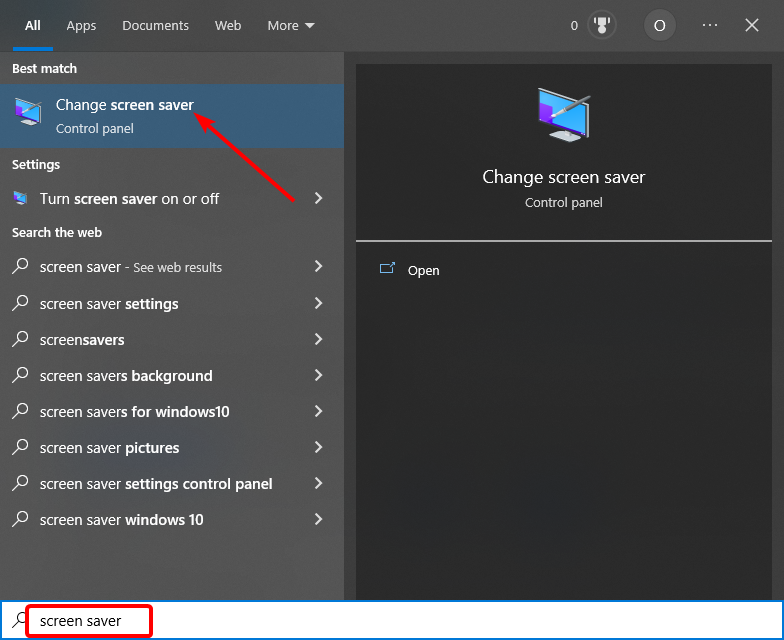Click the search input containing 'screen saver'
Image resolution: width=784 pixels, height=640 pixels.
coord(392,620)
